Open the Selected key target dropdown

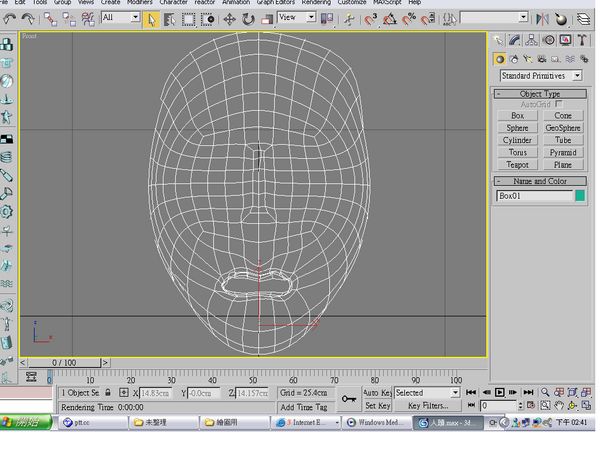tap(427, 393)
